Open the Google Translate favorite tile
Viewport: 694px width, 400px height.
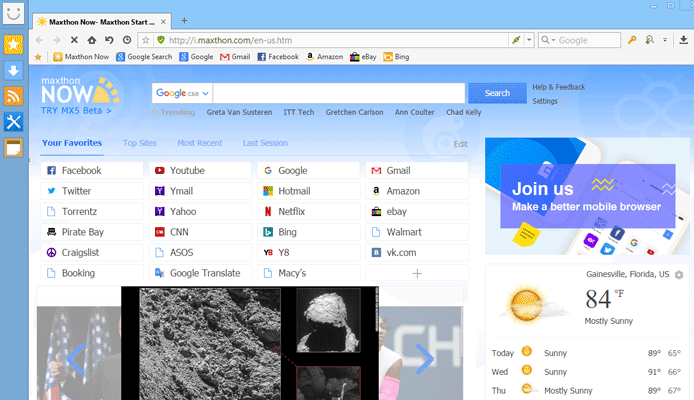(x=200, y=273)
